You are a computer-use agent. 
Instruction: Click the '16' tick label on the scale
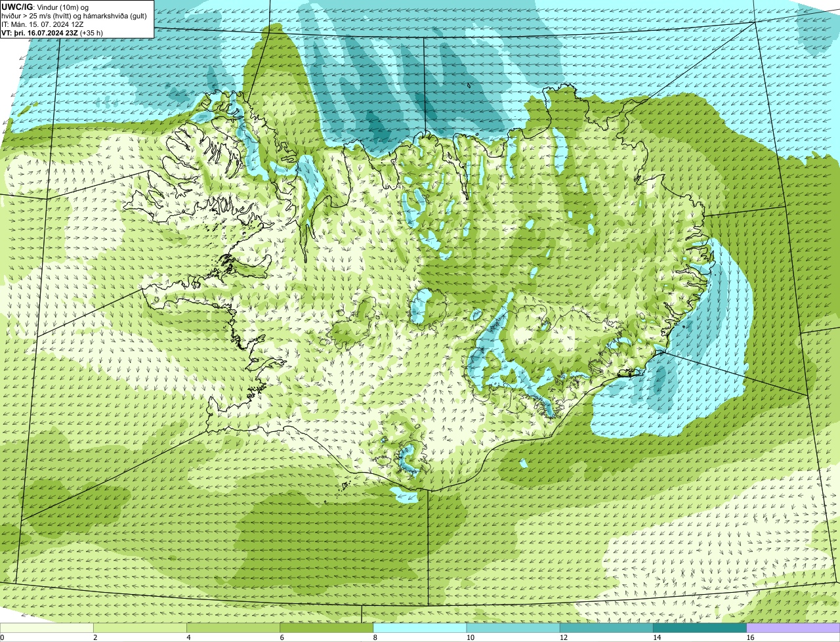749,637
